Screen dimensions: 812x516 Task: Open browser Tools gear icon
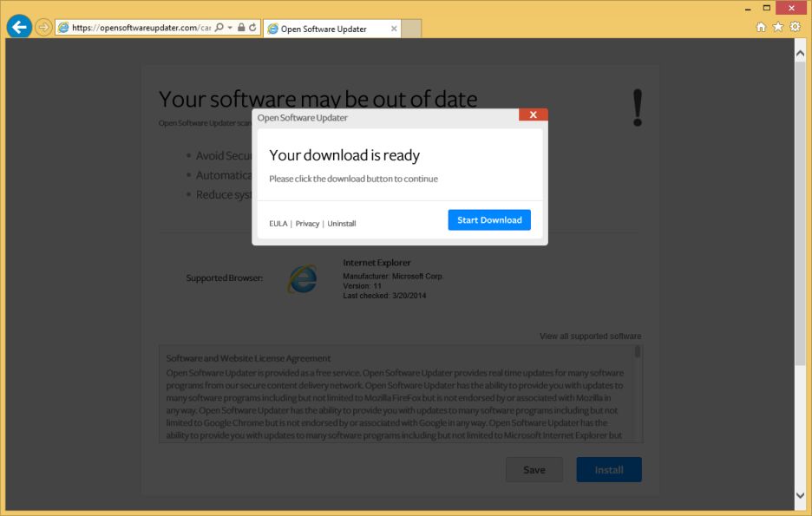click(795, 27)
